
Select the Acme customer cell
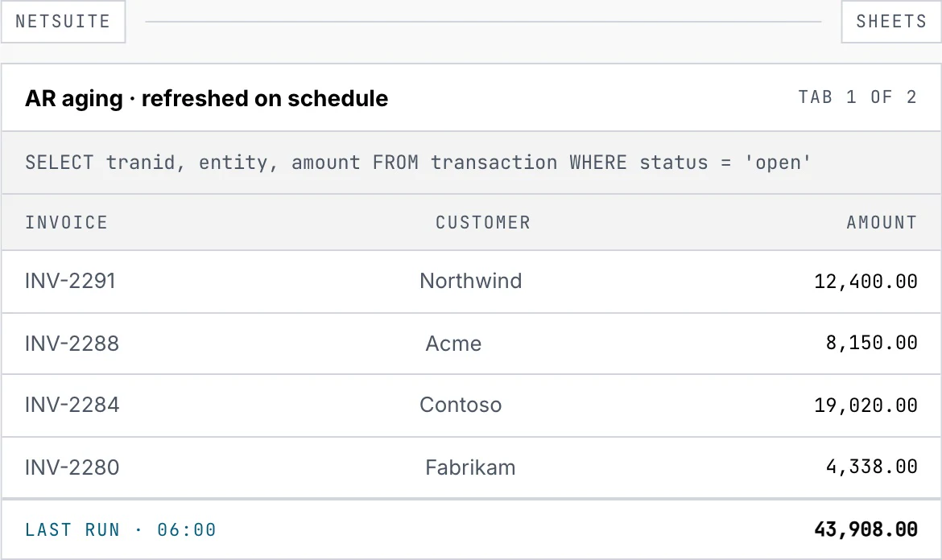453,344
